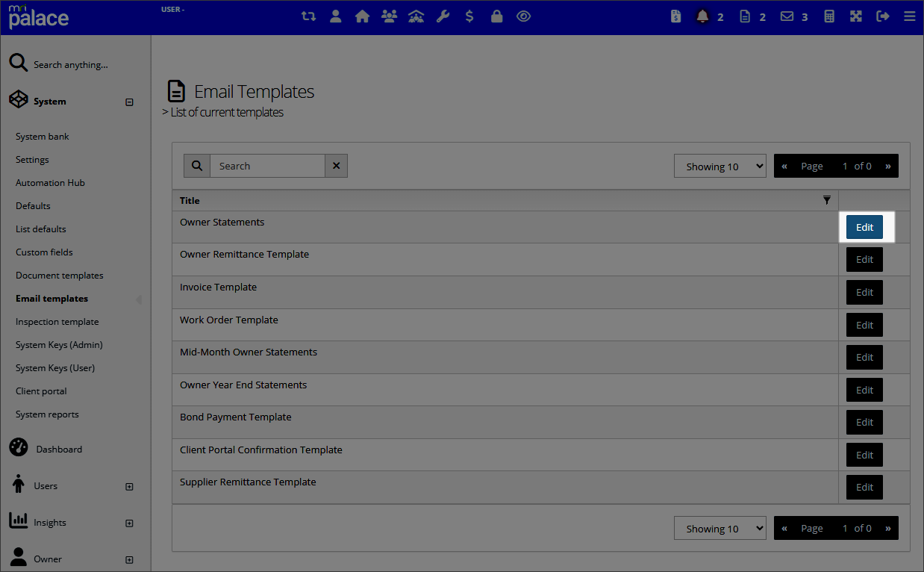This screenshot has height=572, width=924.
Task: Clear the search with the X button
Action: tap(336, 166)
